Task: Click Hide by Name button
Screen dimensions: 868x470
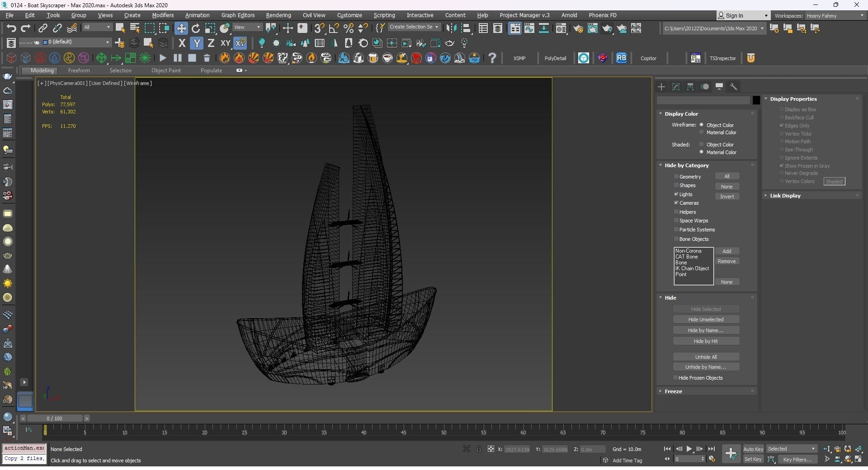Action: 706,330
